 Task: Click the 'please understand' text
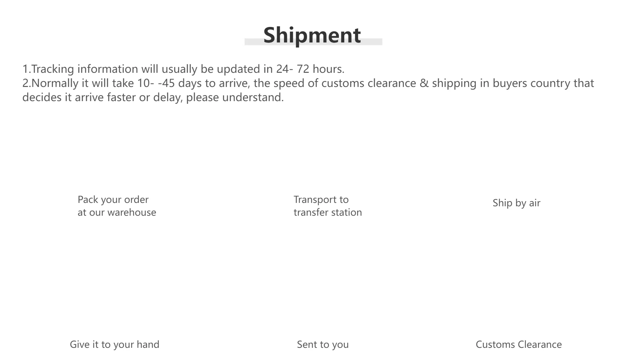[235, 97]
